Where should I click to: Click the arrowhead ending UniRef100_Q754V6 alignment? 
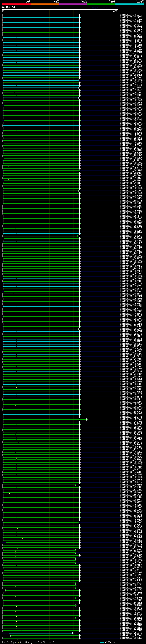pyautogui.click(x=76, y=550)
